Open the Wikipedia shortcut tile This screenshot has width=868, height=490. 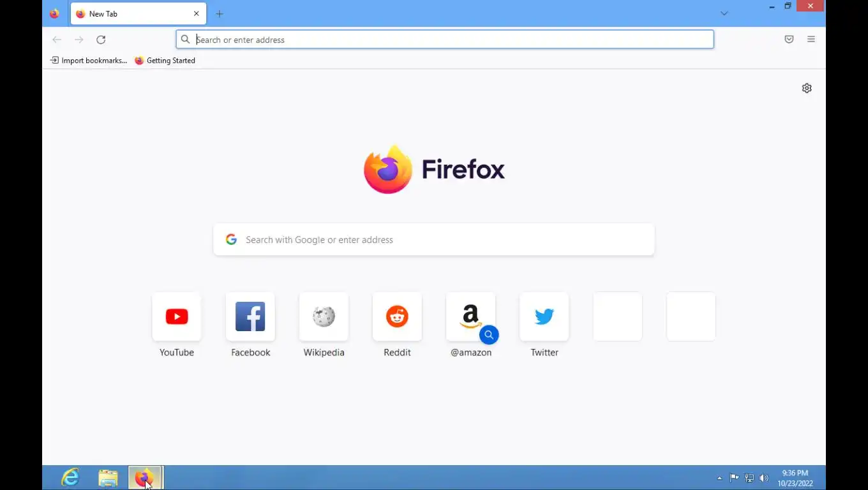pyautogui.click(x=324, y=316)
